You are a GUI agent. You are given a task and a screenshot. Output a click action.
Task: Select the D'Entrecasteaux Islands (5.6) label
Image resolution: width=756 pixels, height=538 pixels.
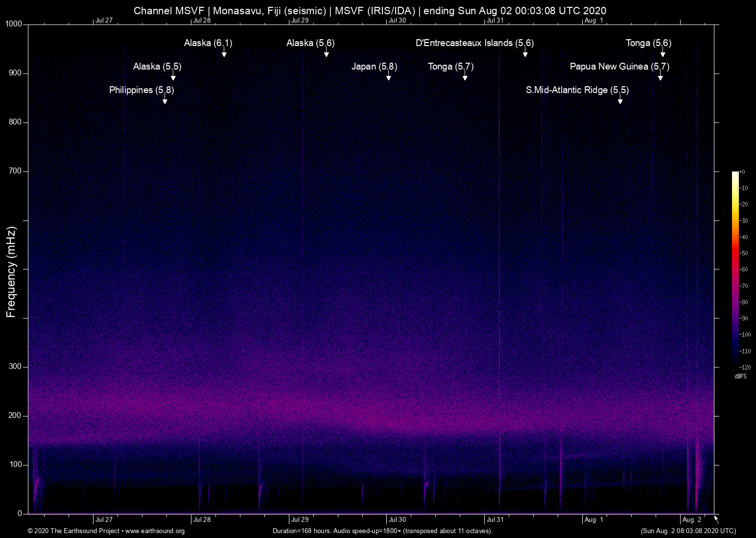coord(474,43)
